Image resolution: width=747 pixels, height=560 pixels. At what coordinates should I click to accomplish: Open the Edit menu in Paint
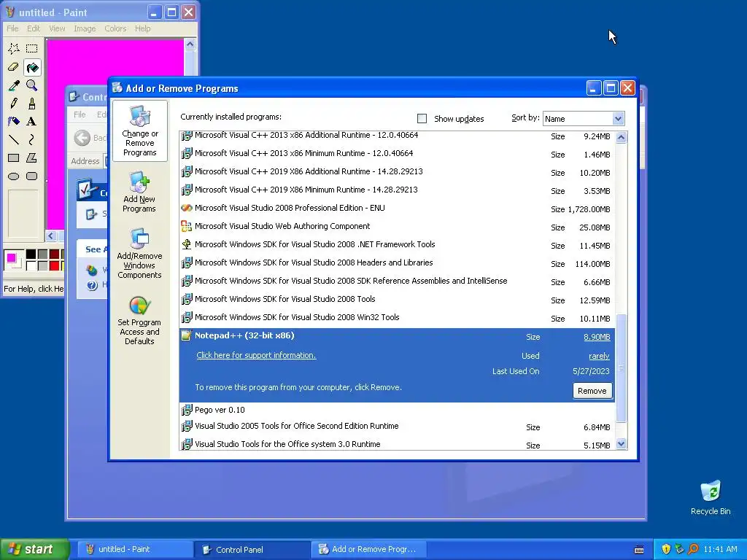click(x=34, y=28)
